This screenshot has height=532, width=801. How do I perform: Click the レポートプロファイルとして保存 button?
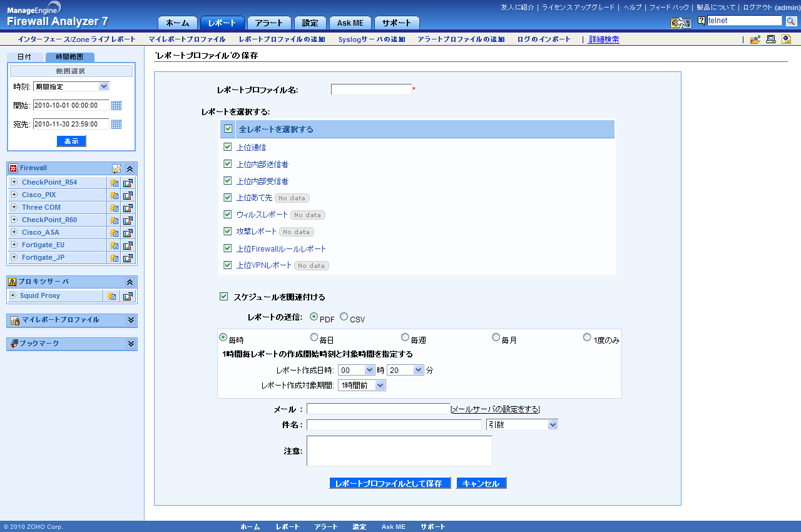tap(390, 483)
